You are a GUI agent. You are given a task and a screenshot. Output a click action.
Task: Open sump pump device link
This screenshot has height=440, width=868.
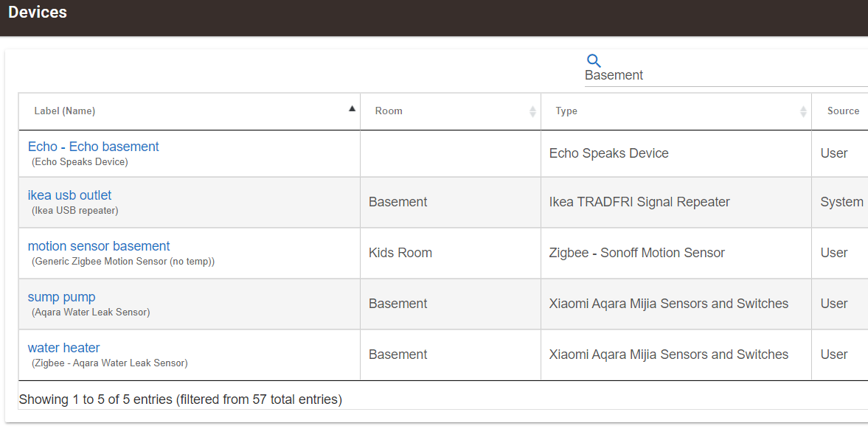[61, 297]
